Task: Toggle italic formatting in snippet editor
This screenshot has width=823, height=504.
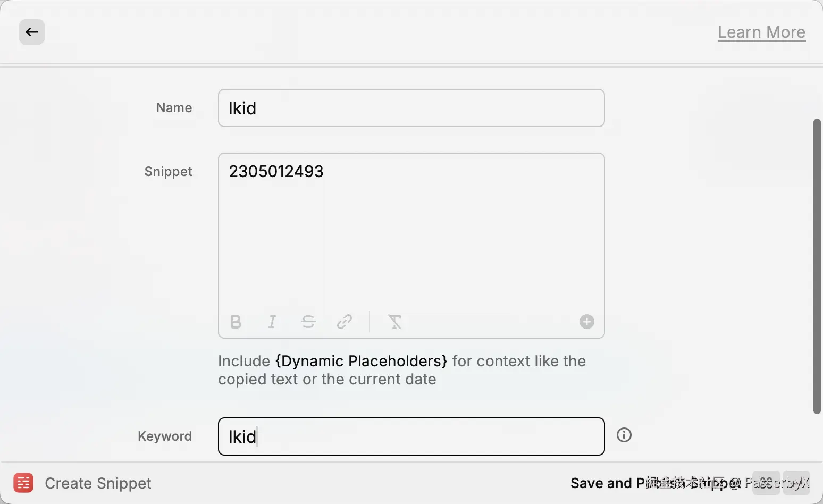Action: [272, 322]
